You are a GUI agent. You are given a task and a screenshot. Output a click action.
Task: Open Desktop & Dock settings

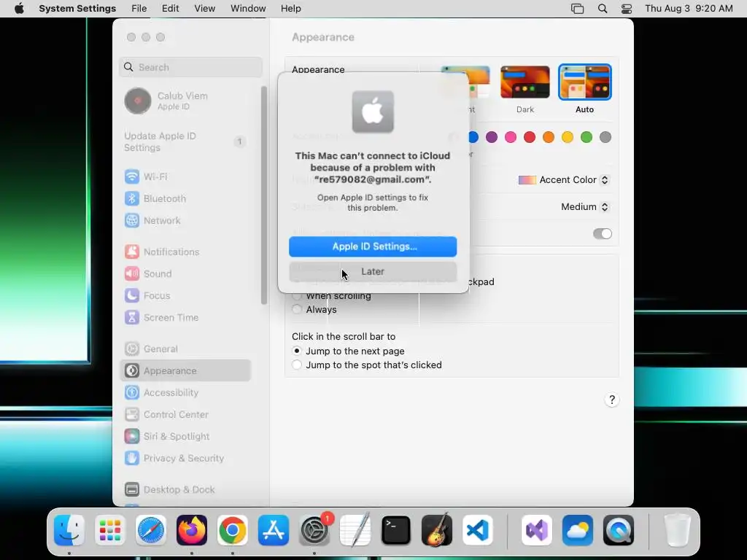(185, 489)
